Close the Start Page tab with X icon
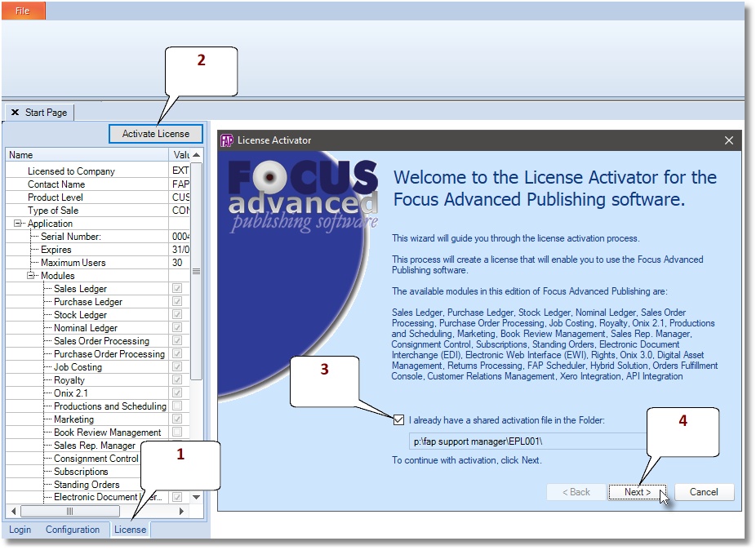Viewport: 756px width, 550px height. click(15, 113)
